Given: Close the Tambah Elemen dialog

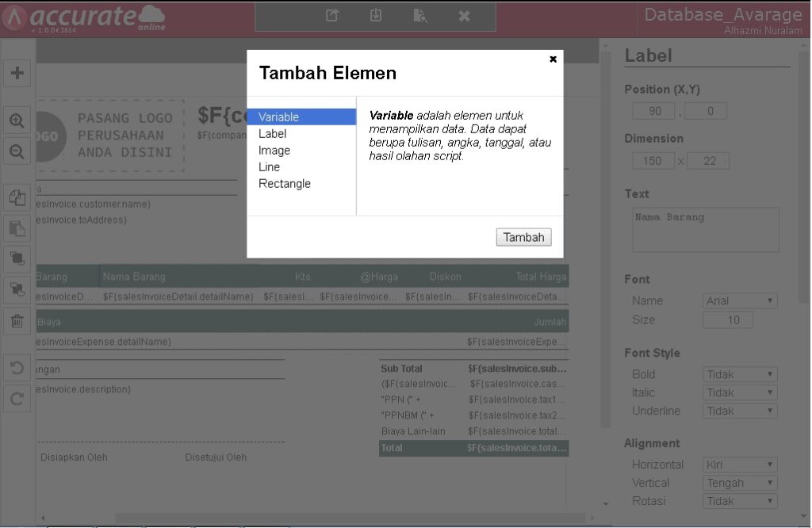Looking at the screenshot, I should [x=553, y=59].
